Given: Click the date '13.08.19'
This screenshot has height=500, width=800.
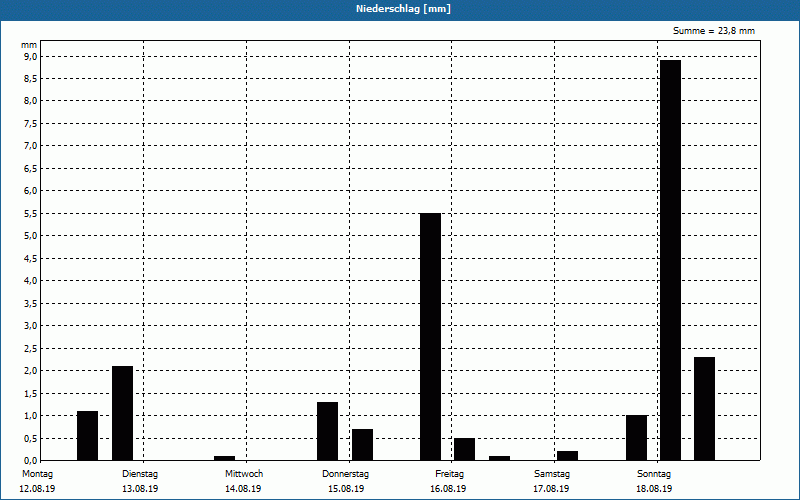Looking at the screenshot, I should [x=140, y=489].
